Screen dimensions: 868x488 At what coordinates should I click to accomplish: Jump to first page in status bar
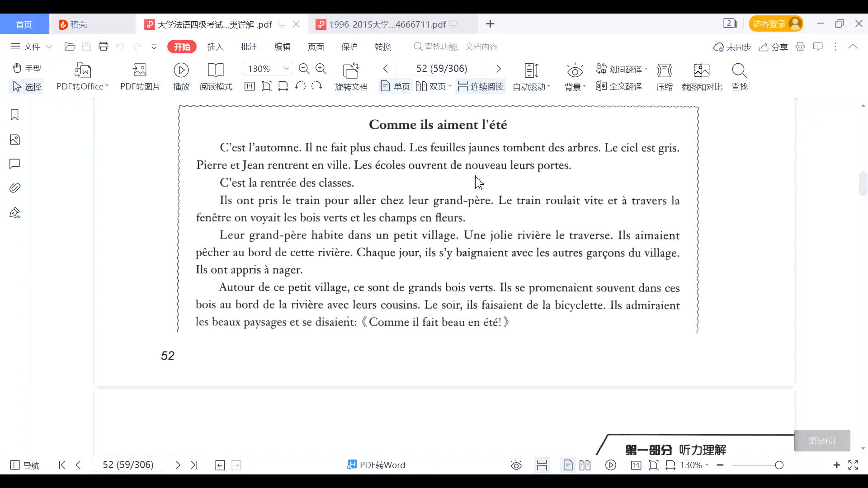point(62,465)
